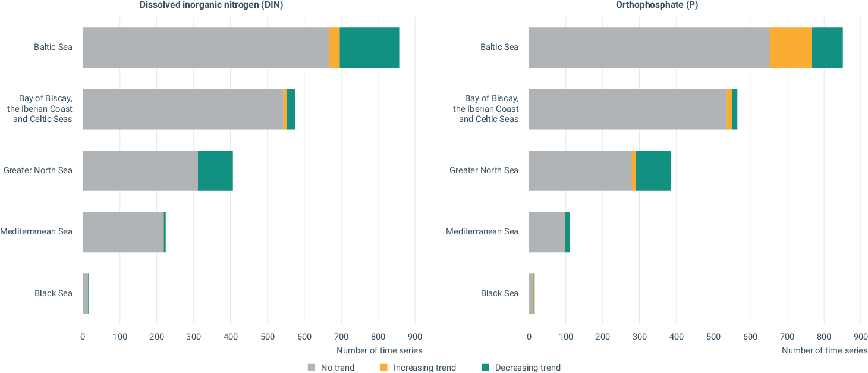Click Greater North Sea gray bar in DIN chart
Viewport: 868px width, 373px height.
(x=140, y=171)
